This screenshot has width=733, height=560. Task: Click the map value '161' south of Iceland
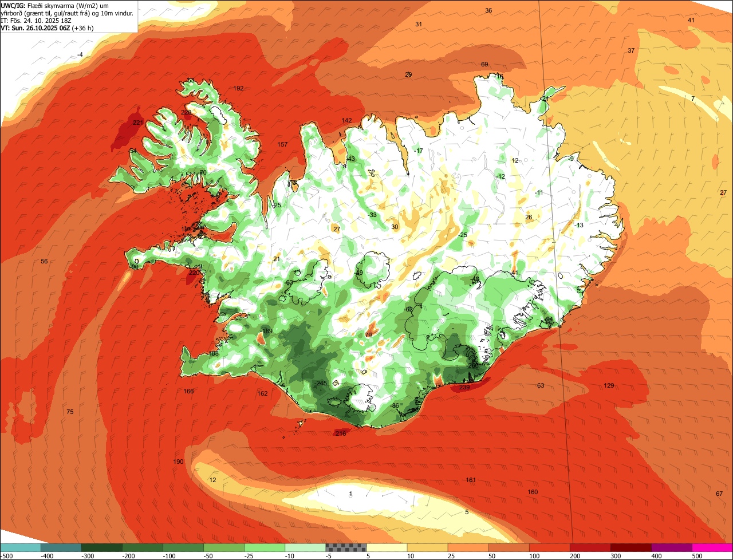pyautogui.click(x=471, y=480)
